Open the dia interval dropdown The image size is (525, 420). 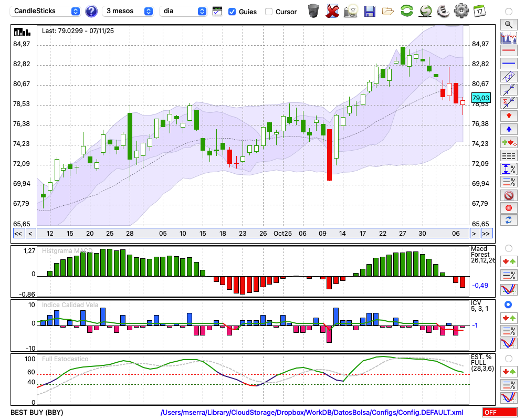183,11
